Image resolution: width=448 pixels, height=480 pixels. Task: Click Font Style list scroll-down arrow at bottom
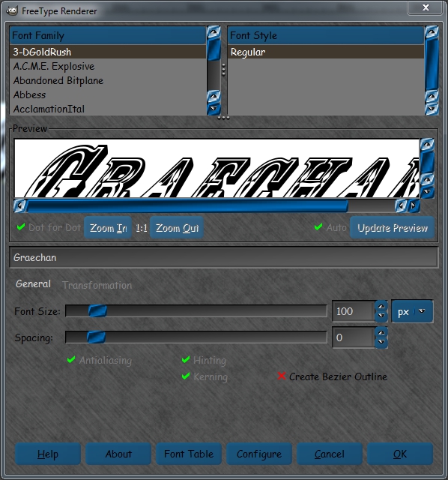(432, 109)
